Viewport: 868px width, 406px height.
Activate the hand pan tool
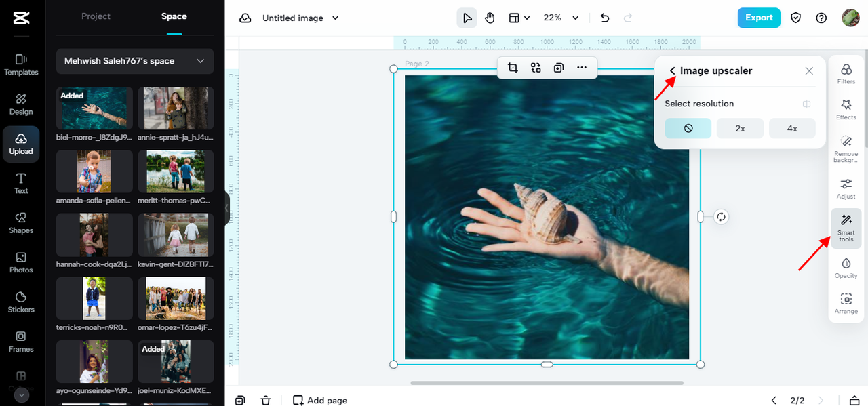click(x=490, y=18)
